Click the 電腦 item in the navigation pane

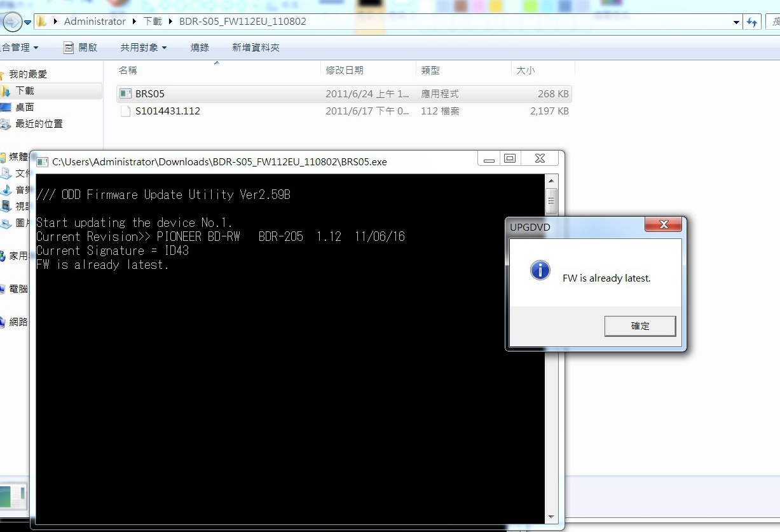click(18, 289)
